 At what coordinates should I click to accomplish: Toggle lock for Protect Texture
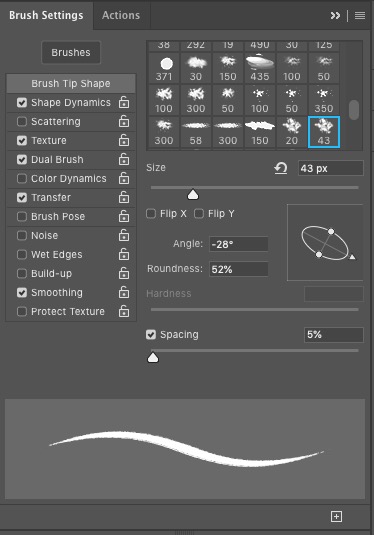(124, 311)
